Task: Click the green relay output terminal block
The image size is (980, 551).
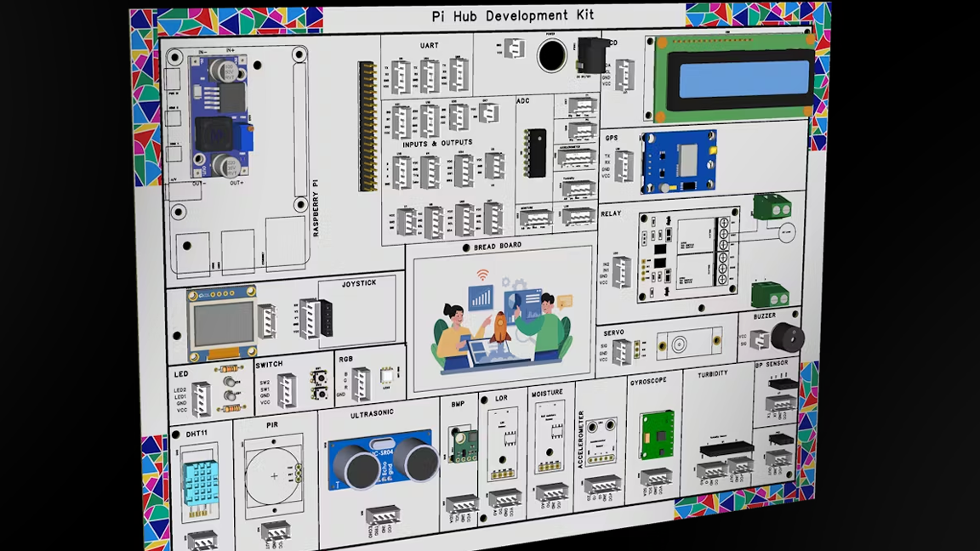Action: point(772,208)
